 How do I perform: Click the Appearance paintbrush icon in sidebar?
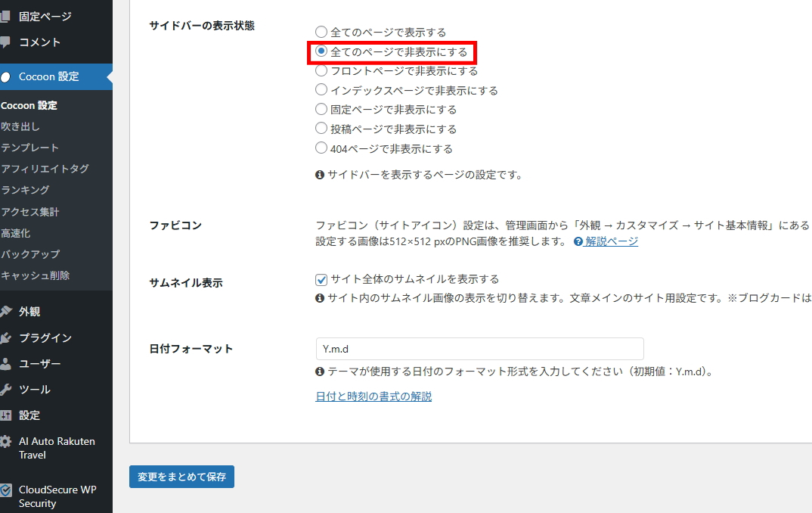coord(6,312)
